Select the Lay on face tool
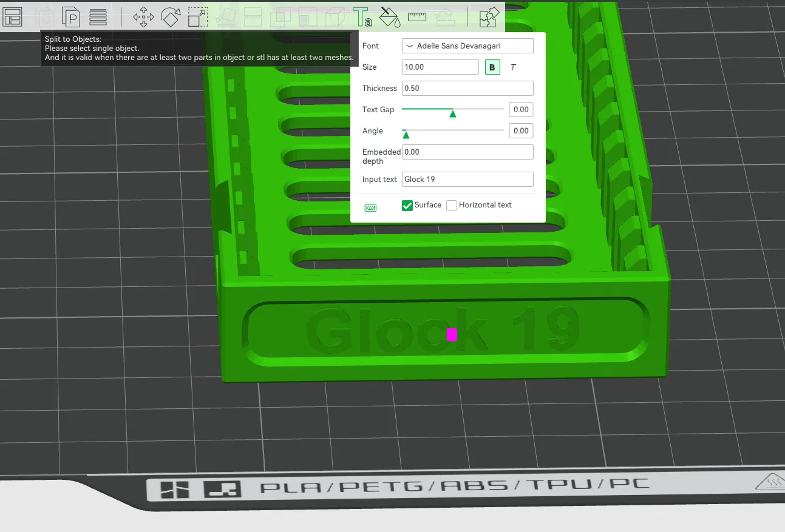The height and width of the screenshot is (532, 785). pyautogui.click(x=226, y=17)
